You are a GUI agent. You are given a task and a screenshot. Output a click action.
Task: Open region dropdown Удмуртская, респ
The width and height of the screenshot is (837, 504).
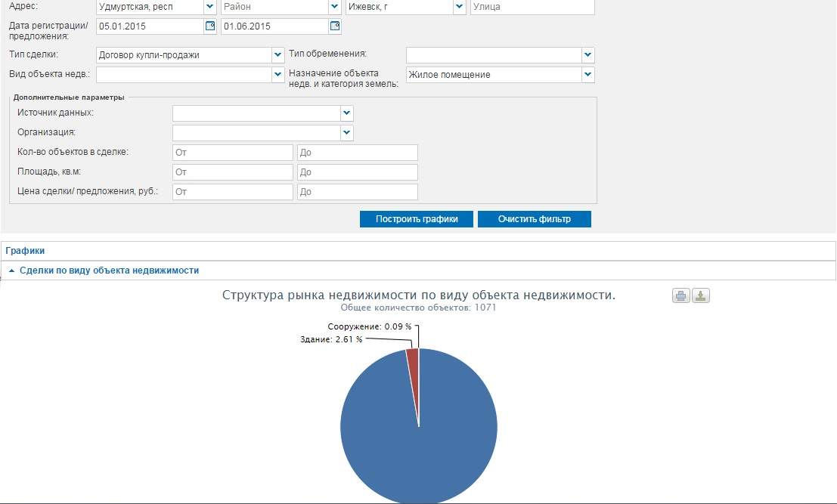[x=209, y=7]
